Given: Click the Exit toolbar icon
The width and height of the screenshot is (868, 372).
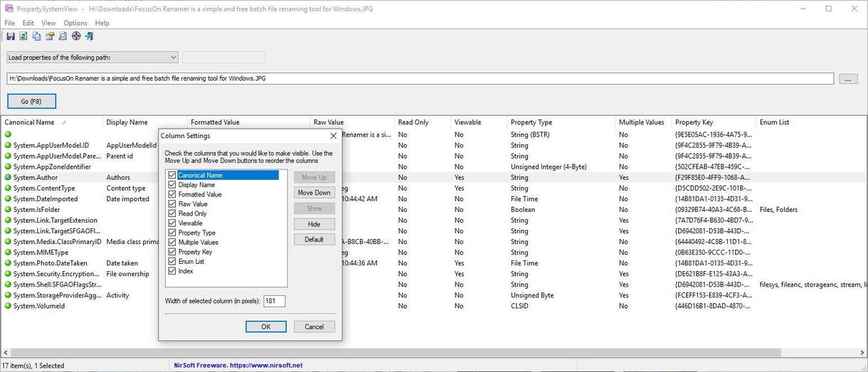Looking at the screenshot, I should coord(90,36).
